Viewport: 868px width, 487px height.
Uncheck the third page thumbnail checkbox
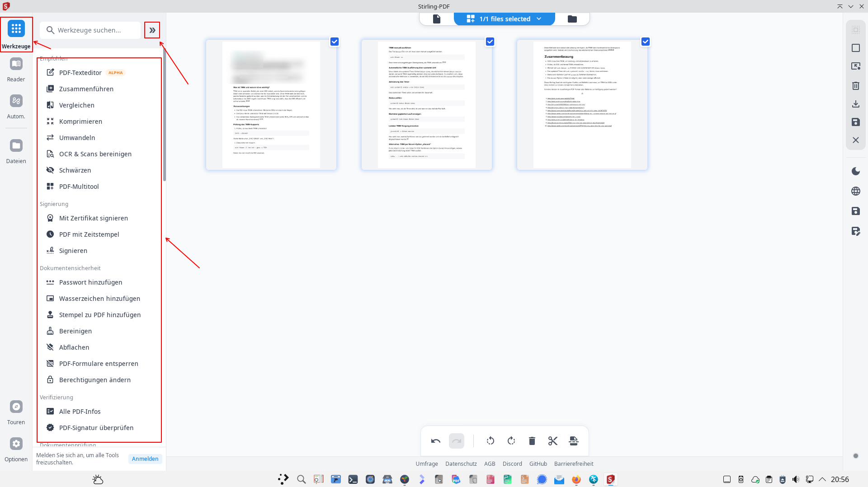point(646,42)
